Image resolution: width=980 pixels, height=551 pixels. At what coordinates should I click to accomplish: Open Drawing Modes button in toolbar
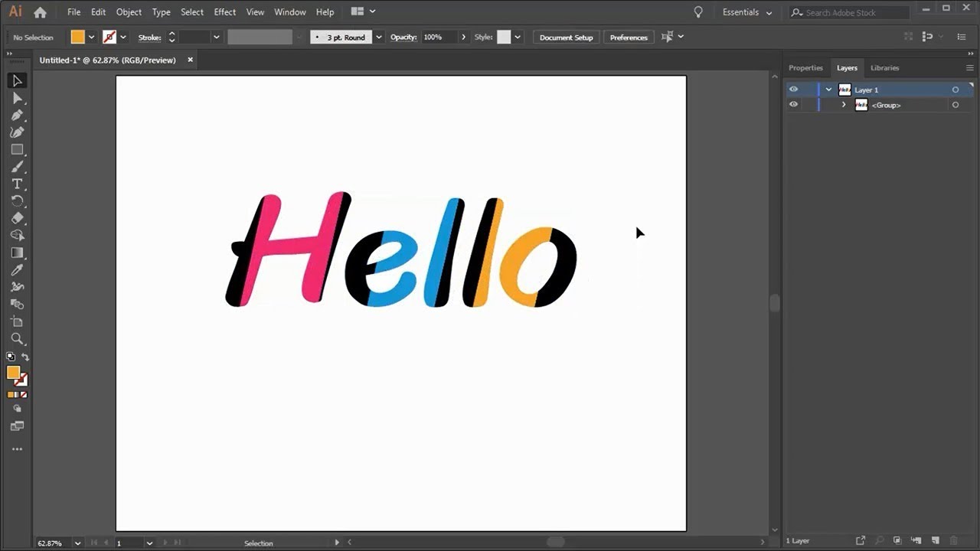(17, 409)
